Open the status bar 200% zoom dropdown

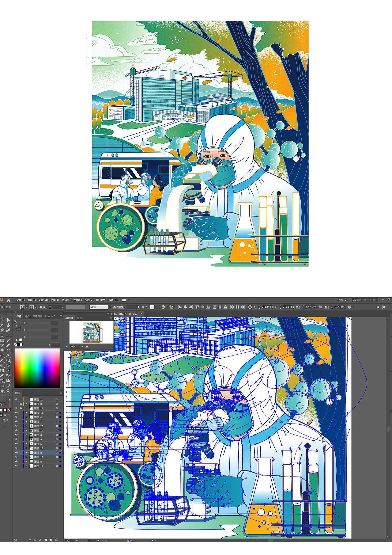(x=77, y=541)
